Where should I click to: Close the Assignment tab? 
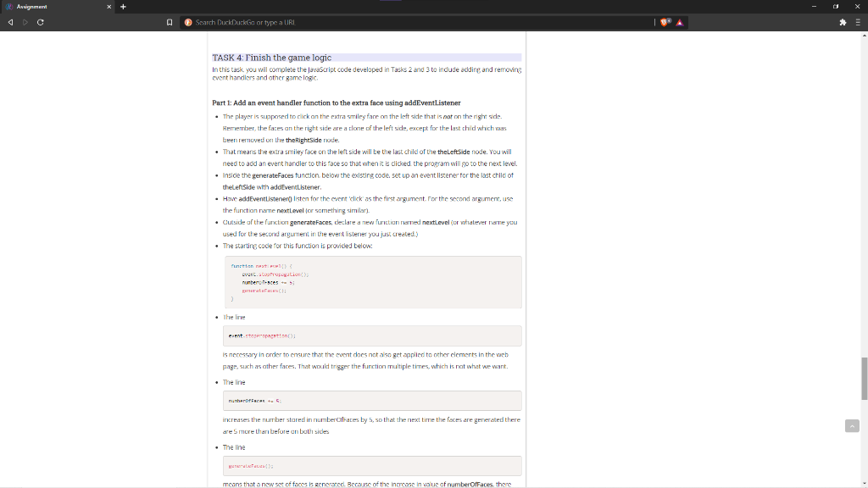tap(109, 7)
